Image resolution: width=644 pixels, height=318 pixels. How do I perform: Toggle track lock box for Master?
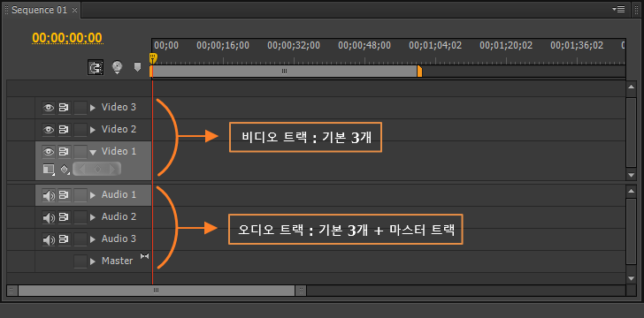tap(80, 261)
